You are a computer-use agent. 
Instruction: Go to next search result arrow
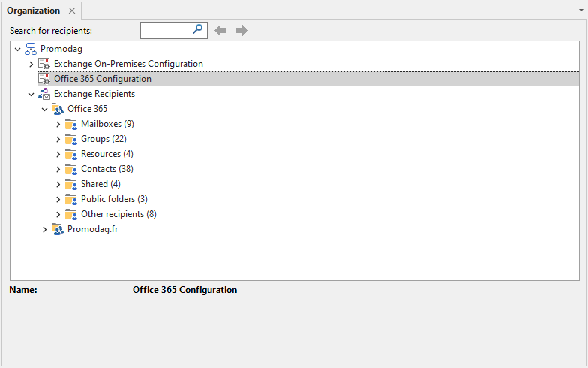(x=241, y=30)
